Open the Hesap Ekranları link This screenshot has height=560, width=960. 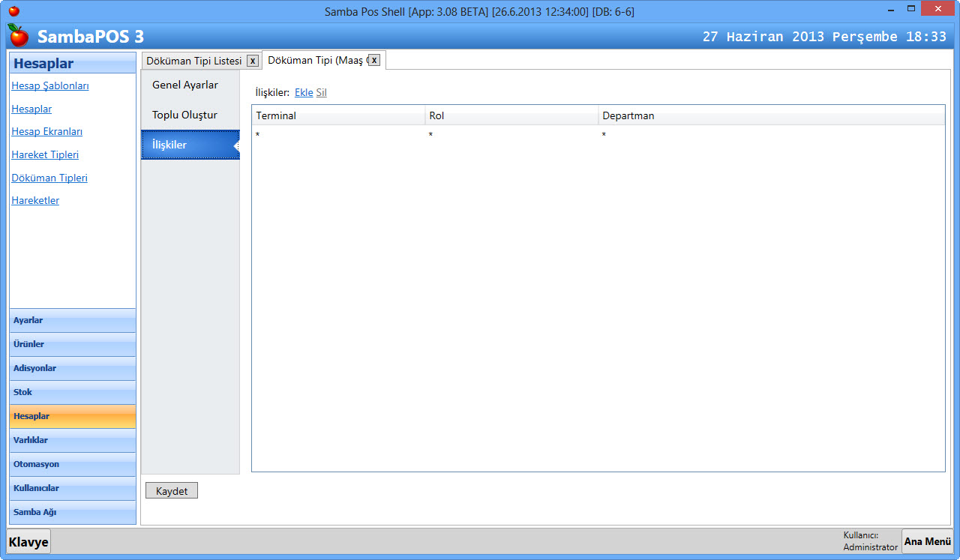[x=46, y=131]
